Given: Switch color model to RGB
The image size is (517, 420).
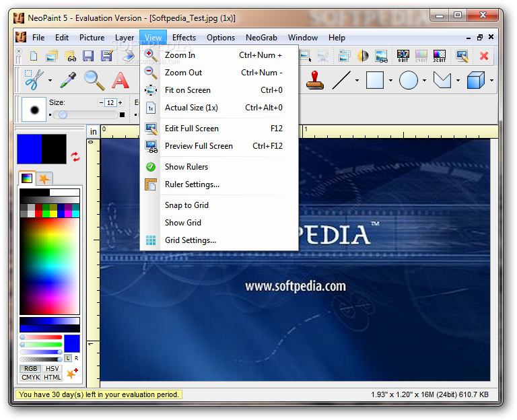Looking at the screenshot, I should pos(30,369).
